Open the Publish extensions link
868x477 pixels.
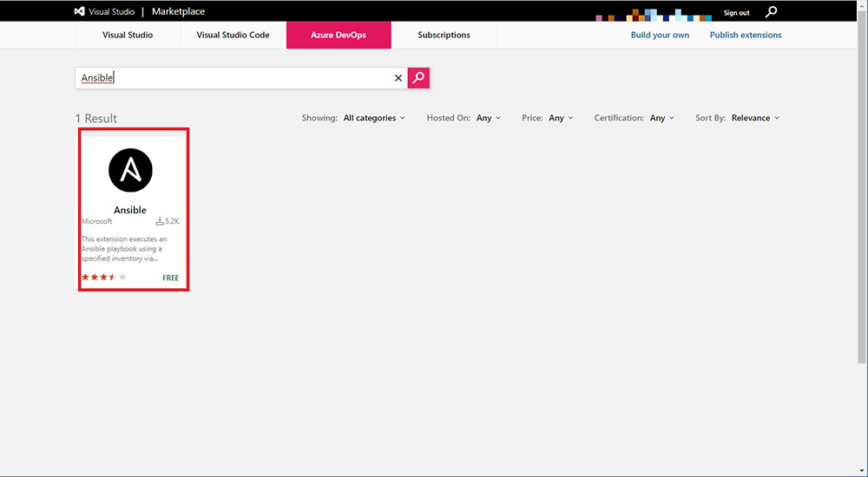(x=746, y=35)
